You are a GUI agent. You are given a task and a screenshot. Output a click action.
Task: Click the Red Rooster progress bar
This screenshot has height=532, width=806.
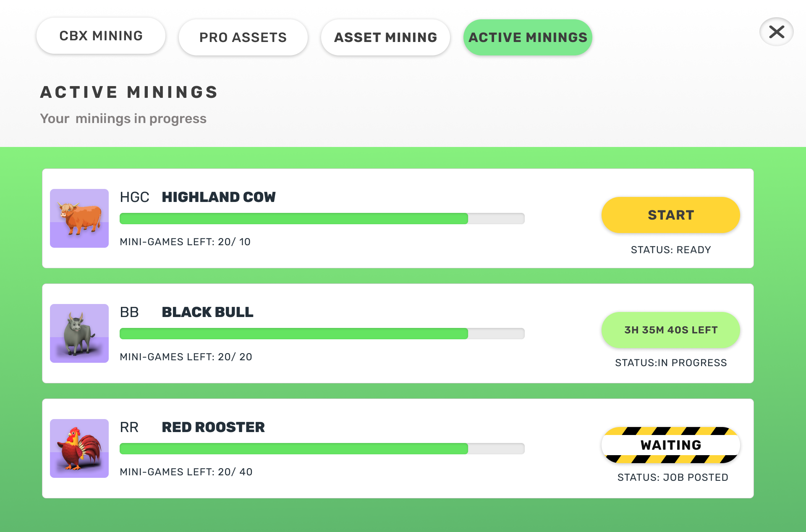pyautogui.click(x=322, y=448)
